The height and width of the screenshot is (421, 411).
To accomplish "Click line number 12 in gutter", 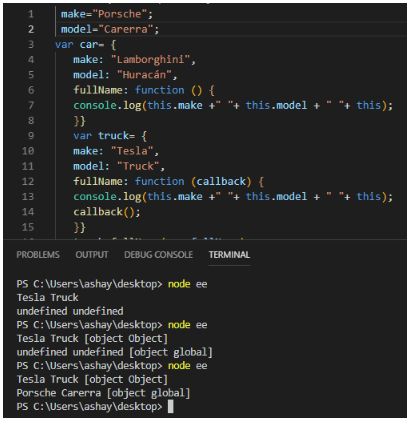I will click(x=28, y=181).
